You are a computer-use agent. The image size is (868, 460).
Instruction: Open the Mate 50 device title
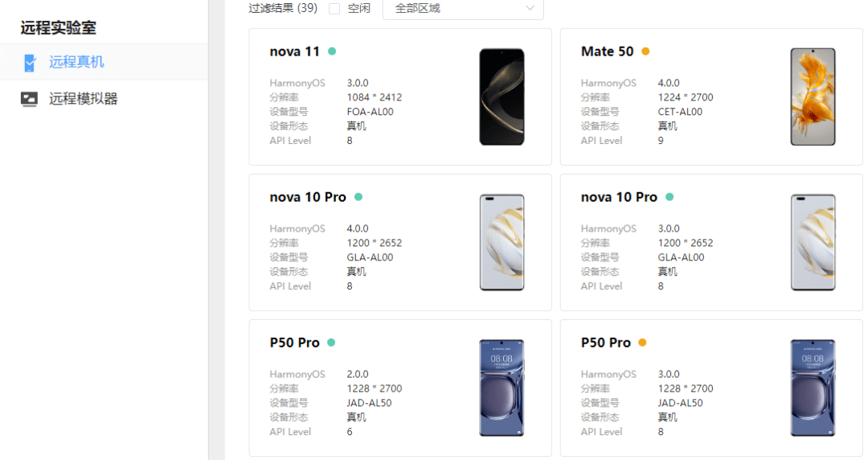pos(607,51)
